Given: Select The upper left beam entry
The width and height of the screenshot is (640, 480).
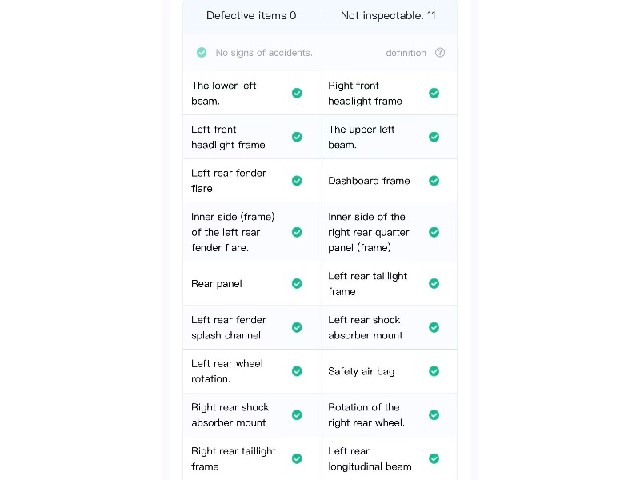Looking at the screenshot, I should [x=389, y=137].
